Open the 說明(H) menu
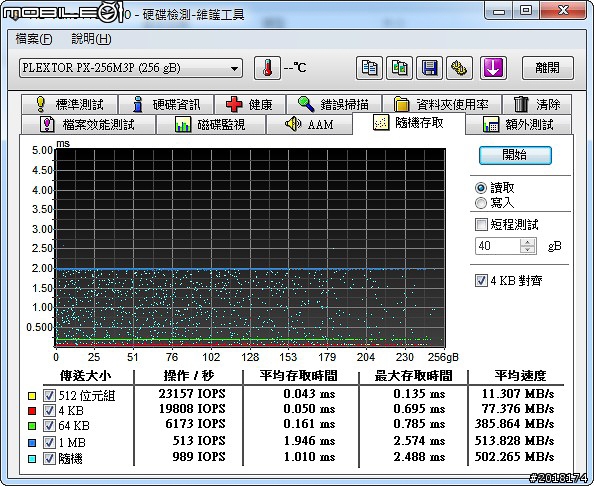This screenshot has height=486, width=594. point(91,39)
